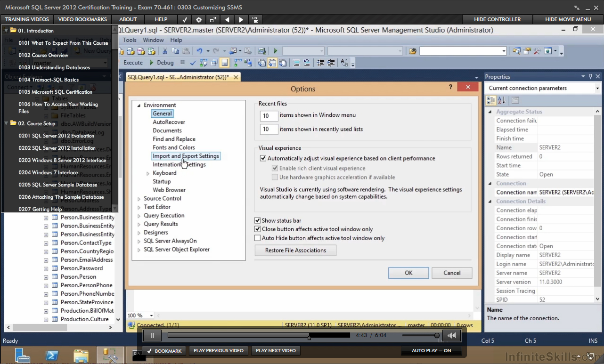Click OK in the Options dialog
Viewport: 604px width, 364px height.
(408, 273)
